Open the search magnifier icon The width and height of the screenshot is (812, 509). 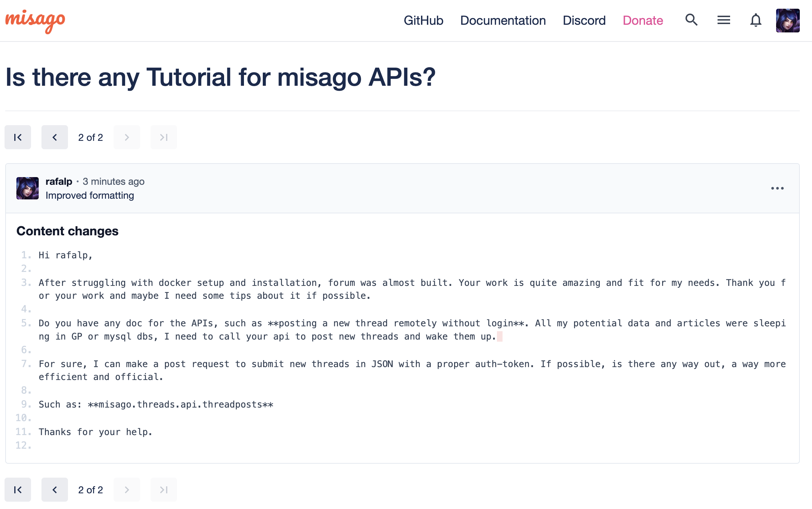click(x=691, y=20)
